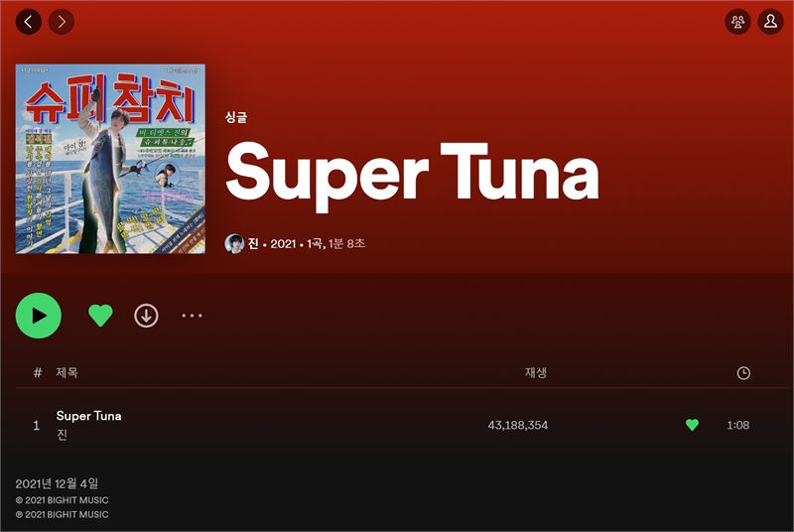This screenshot has height=532, width=794.
Task: Open artist 진 next to 2021
Action: point(253,243)
